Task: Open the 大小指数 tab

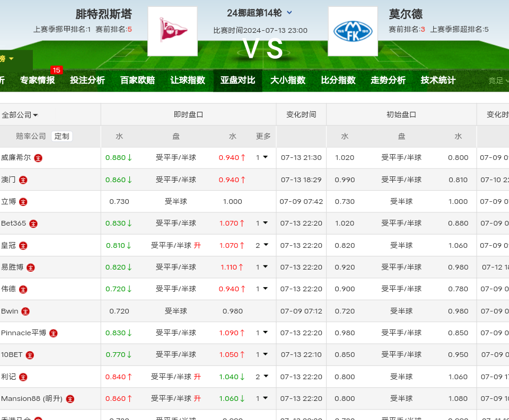Action: click(x=288, y=81)
